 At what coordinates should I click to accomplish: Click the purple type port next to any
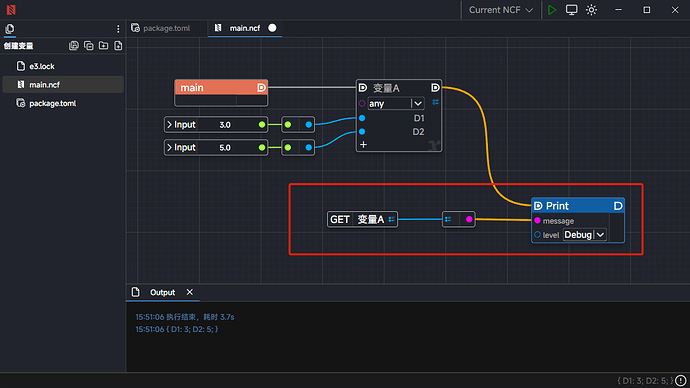click(362, 103)
